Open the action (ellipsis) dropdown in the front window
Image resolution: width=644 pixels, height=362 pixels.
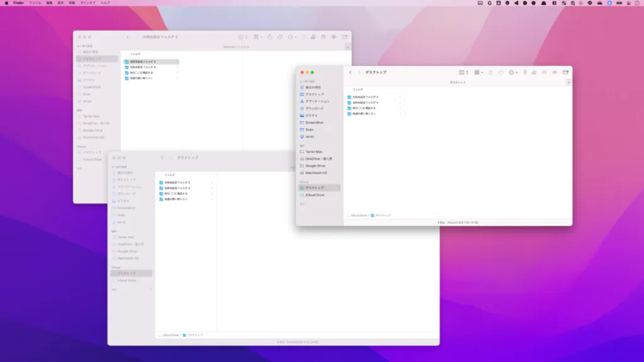point(513,72)
